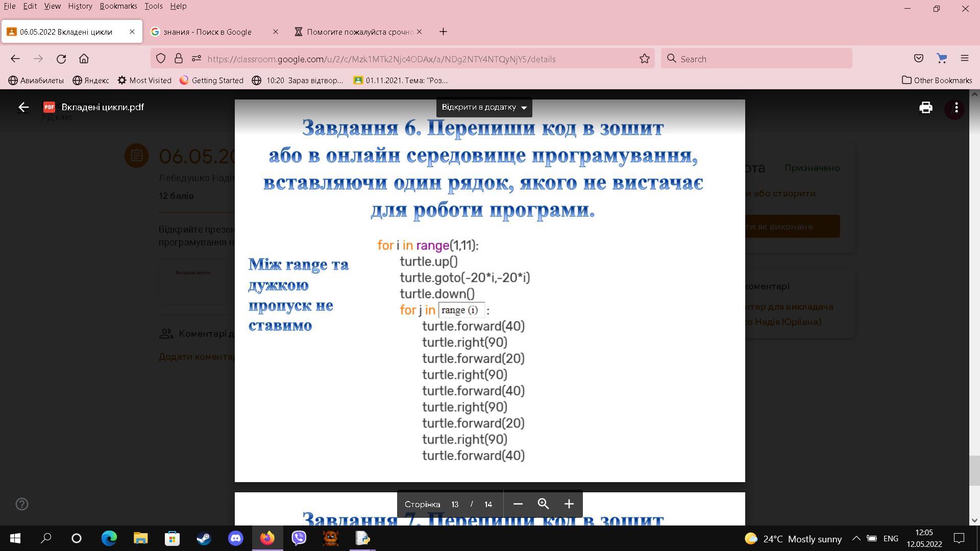Click the page number field showing 13
980x551 pixels.
tap(455, 504)
